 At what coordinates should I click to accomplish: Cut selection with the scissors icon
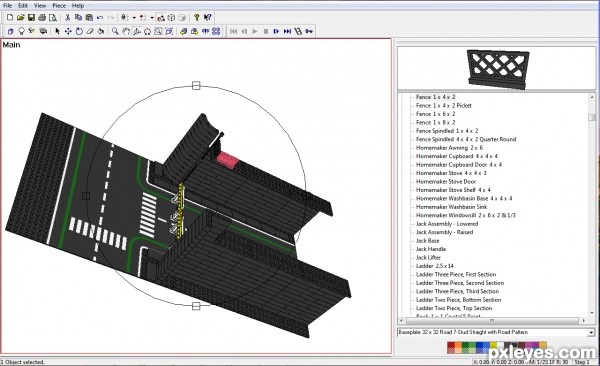[x=67, y=18]
